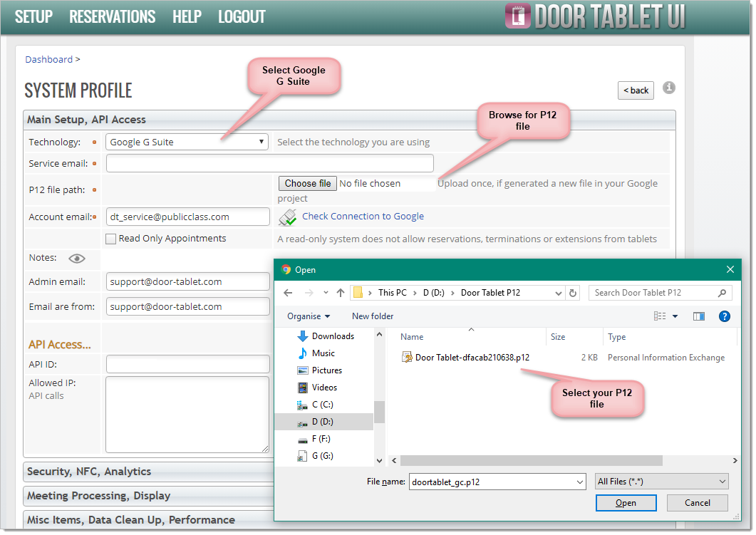The height and width of the screenshot is (535, 756).
Task: Open the SETUP menu
Action: [x=33, y=16]
